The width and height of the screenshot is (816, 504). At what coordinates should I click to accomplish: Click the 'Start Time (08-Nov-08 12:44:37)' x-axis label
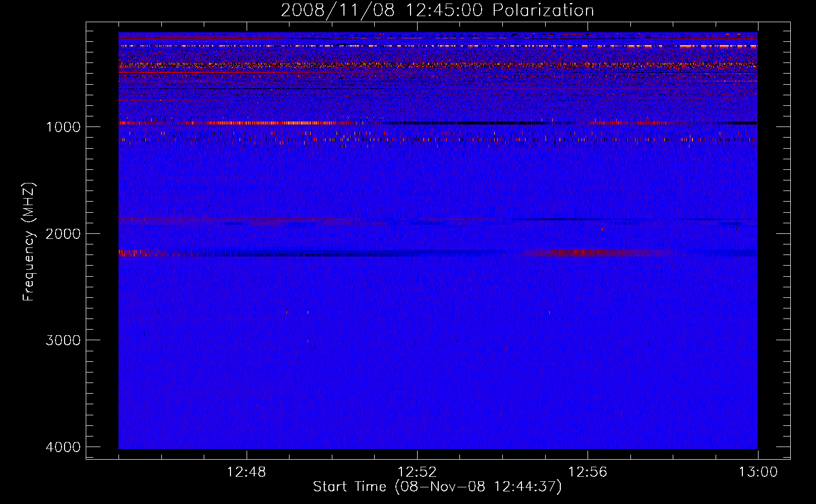(437, 487)
